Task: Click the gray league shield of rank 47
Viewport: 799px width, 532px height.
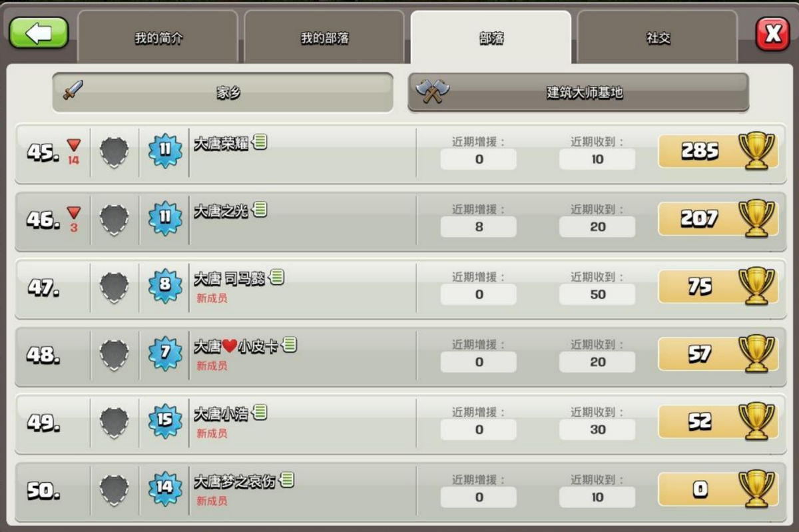Action: tap(114, 288)
